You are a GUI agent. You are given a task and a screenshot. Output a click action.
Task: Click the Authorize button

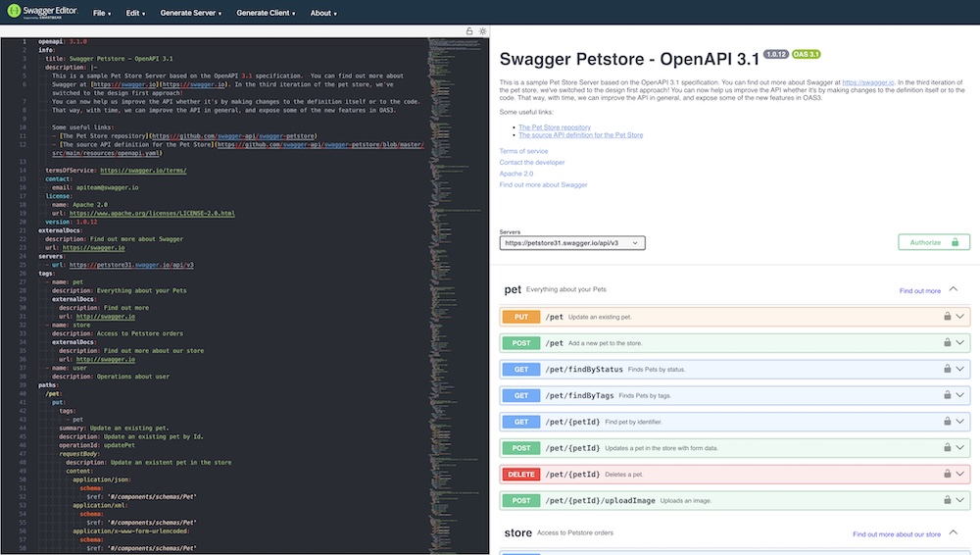tap(934, 242)
